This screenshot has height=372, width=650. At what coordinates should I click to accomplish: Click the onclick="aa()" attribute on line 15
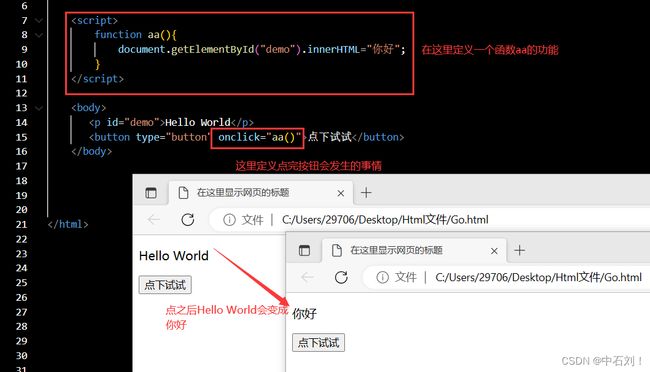point(260,137)
